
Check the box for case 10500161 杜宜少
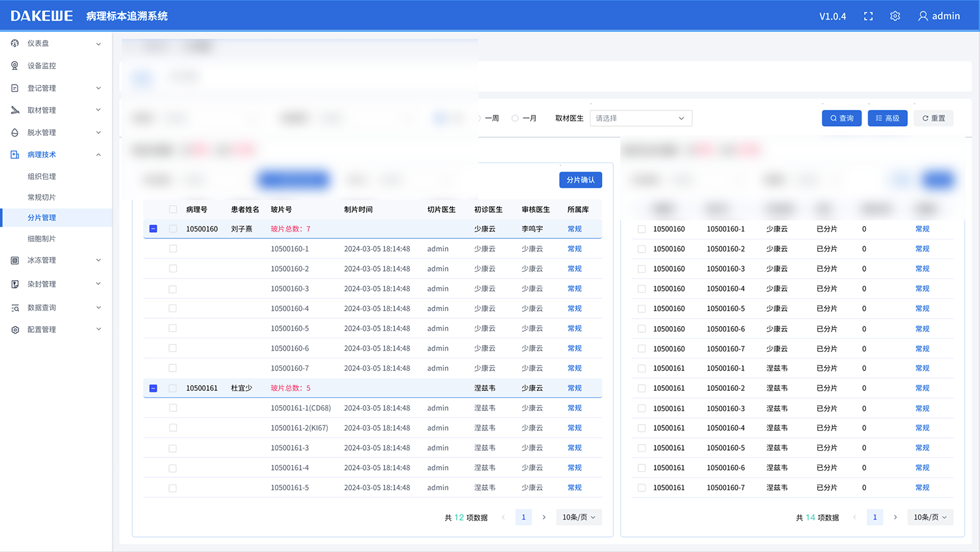click(173, 388)
